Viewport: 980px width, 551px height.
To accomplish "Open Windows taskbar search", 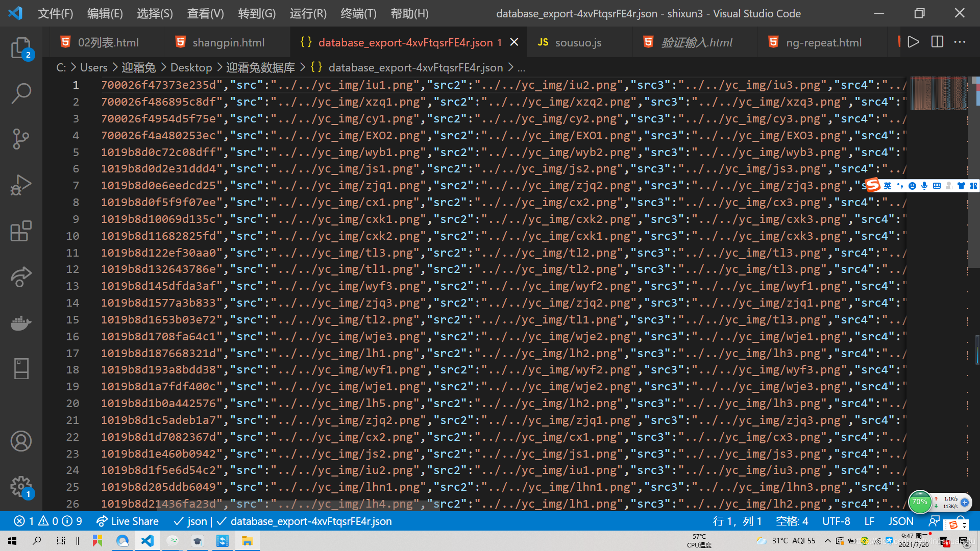I will (x=37, y=541).
